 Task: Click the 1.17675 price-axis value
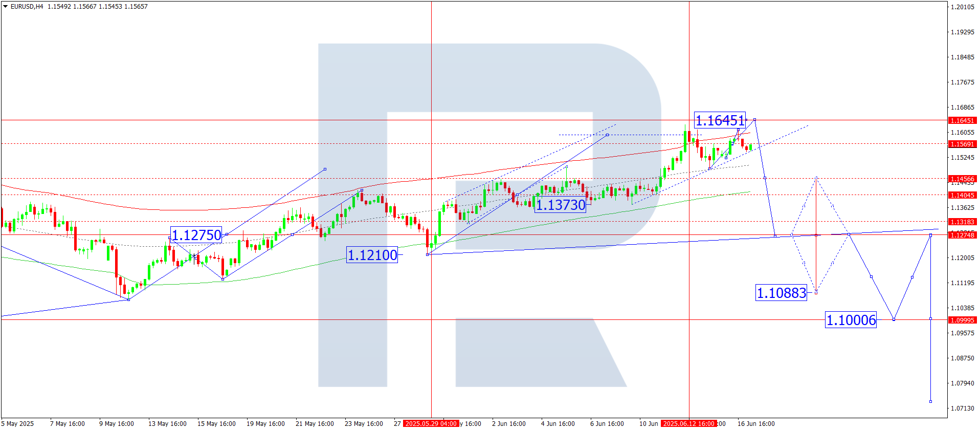click(x=962, y=82)
